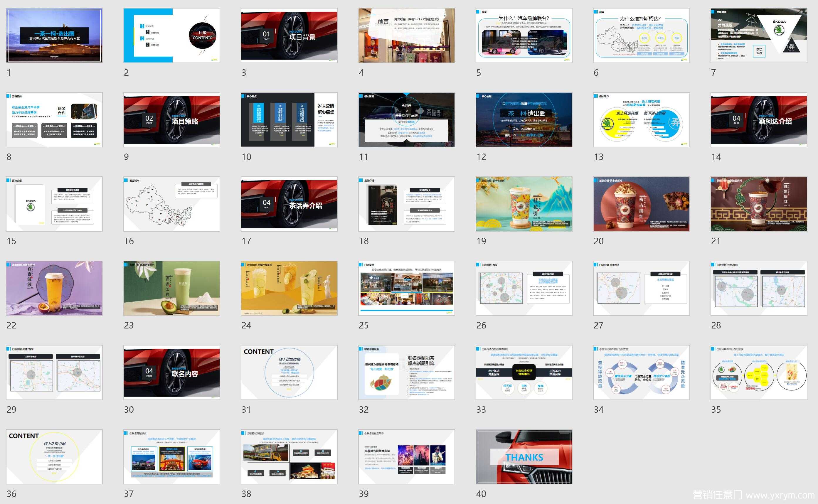Select slide 5 为什么与汽车品牌联名
Screen dimensions: 818x504
(524, 35)
